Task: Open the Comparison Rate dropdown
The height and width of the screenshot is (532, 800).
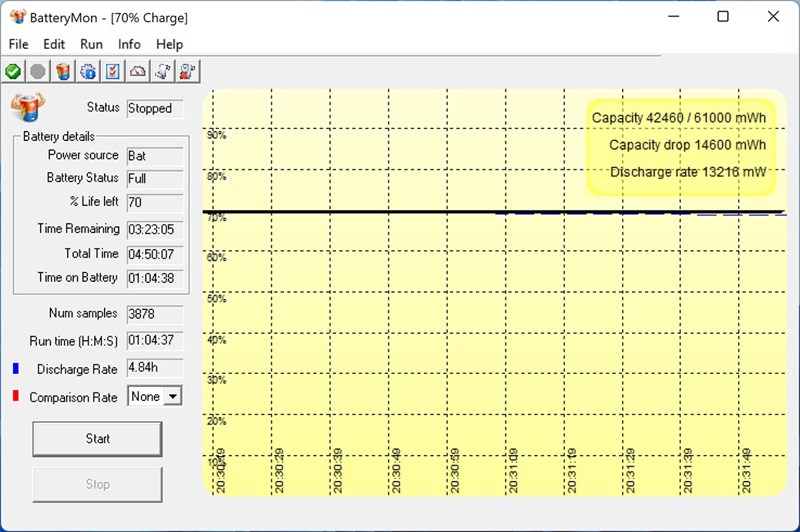Action: point(172,397)
